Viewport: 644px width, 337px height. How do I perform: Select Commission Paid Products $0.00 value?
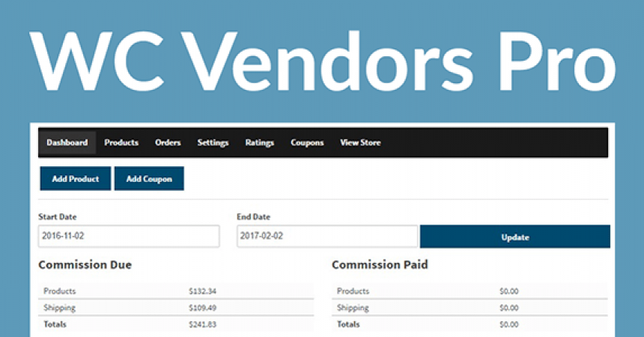(509, 291)
